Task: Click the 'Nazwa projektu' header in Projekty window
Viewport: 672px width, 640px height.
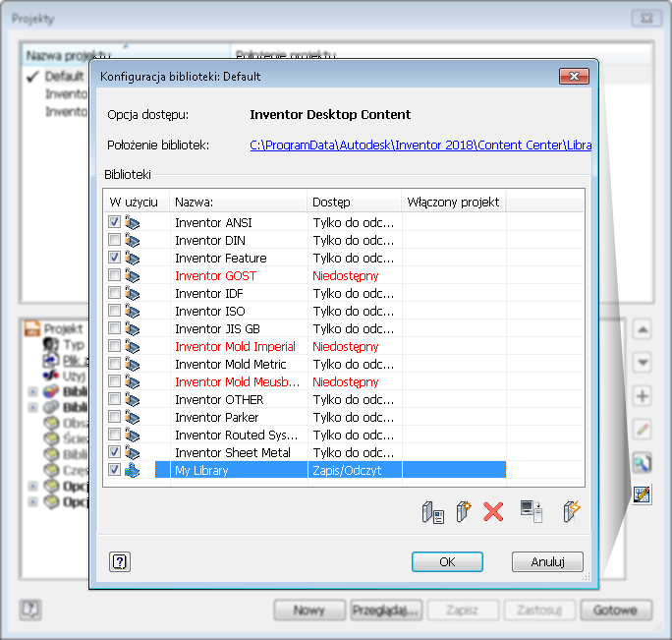Action: click(x=126, y=55)
